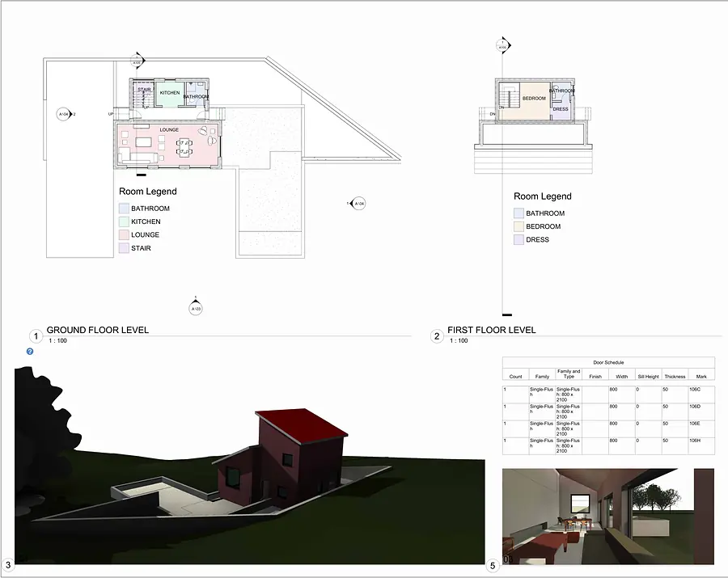This screenshot has height=578, width=728.
Task: Click the DN stair annotation on first floor plan
Action: coord(492,114)
